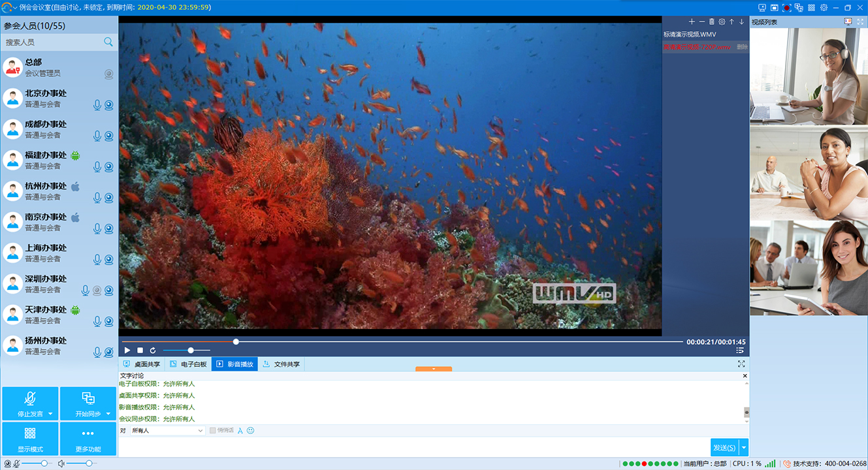
Task: Expand arrow next to 发送 button
Action: (744, 448)
